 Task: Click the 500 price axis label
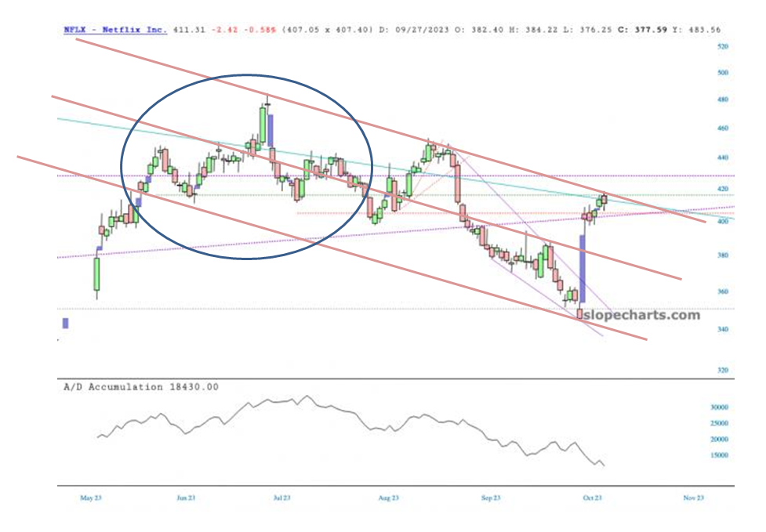tap(723, 72)
